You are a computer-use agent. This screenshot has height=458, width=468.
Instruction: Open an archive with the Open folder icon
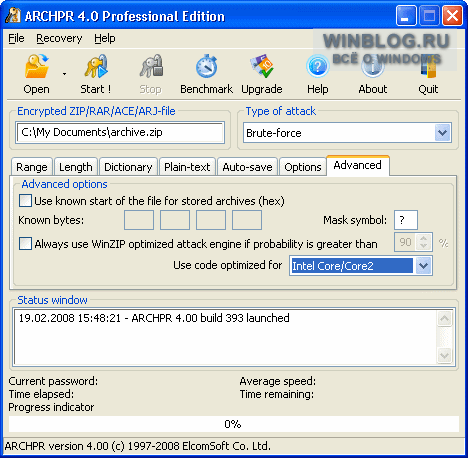coord(36,66)
